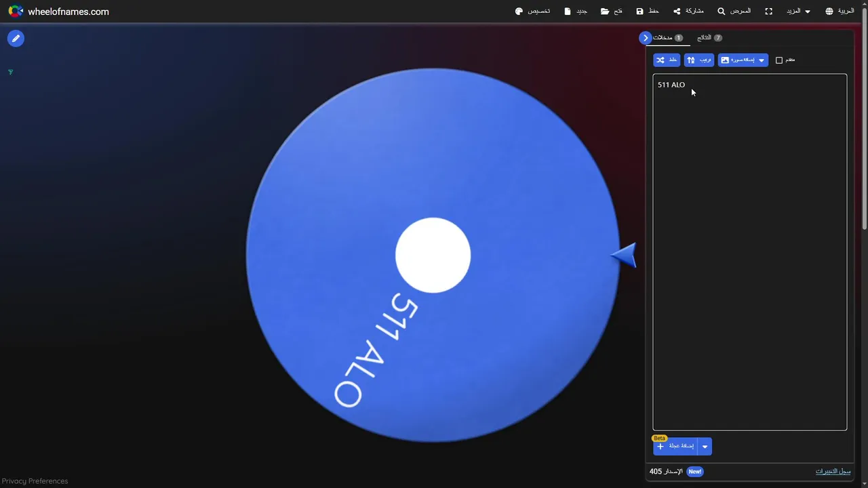
Task: Sort the entries with ترتيب button
Action: point(698,60)
